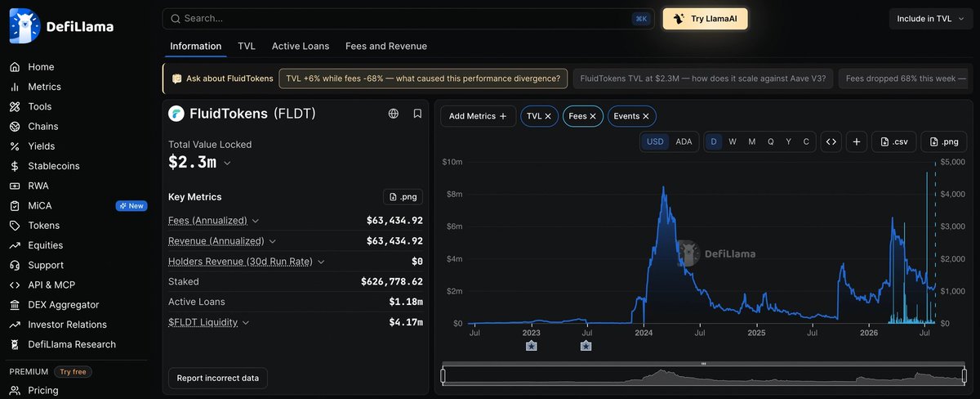The image size is (980, 399).
Task: Switch chart denomination to USD
Action: (655, 141)
